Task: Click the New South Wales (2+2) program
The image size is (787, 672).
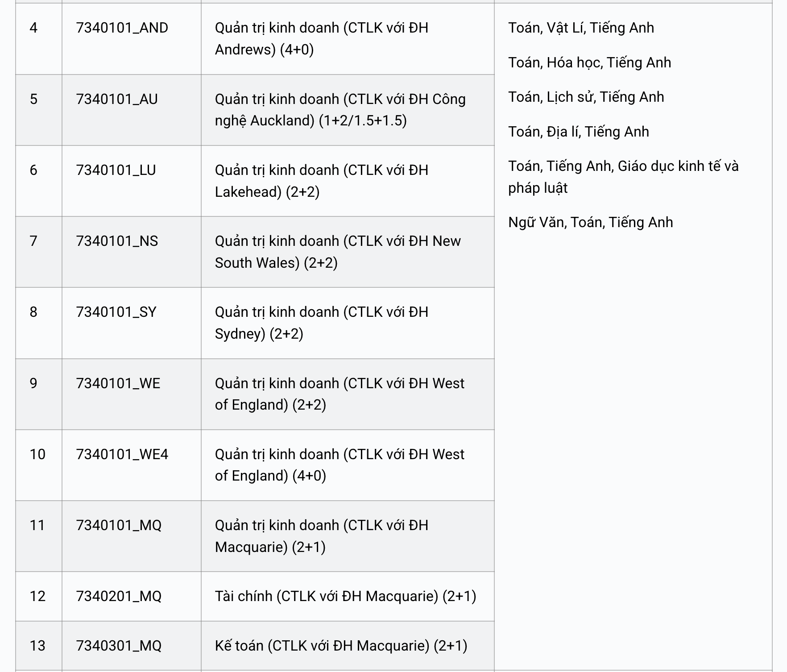Action: [338, 252]
